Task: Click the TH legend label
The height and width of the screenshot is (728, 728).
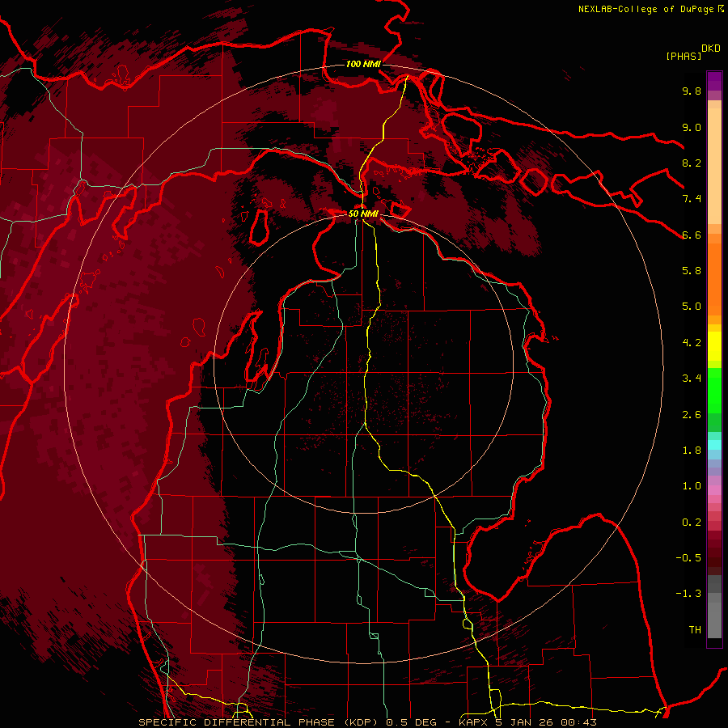Action: point(695,630)
